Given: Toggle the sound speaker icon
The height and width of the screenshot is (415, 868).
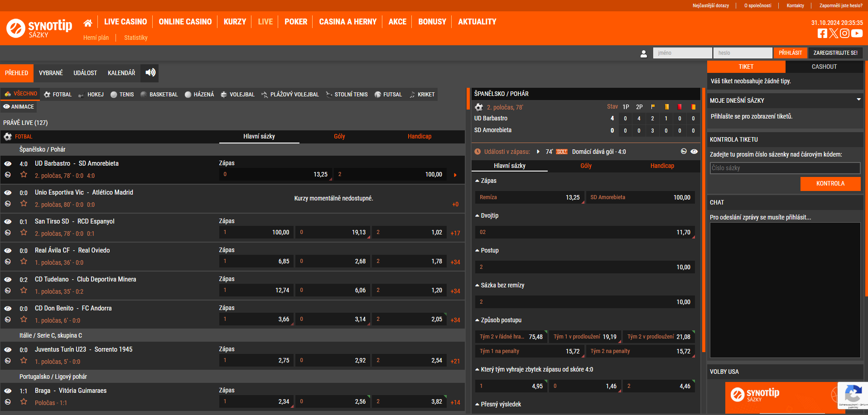Looking at the screenshot, I should [150, 72].
